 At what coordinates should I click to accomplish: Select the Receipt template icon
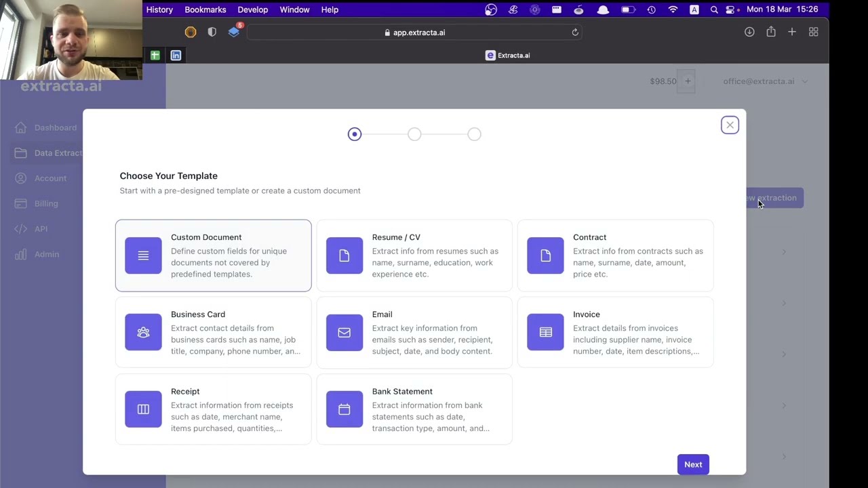[x=143, y=409]
